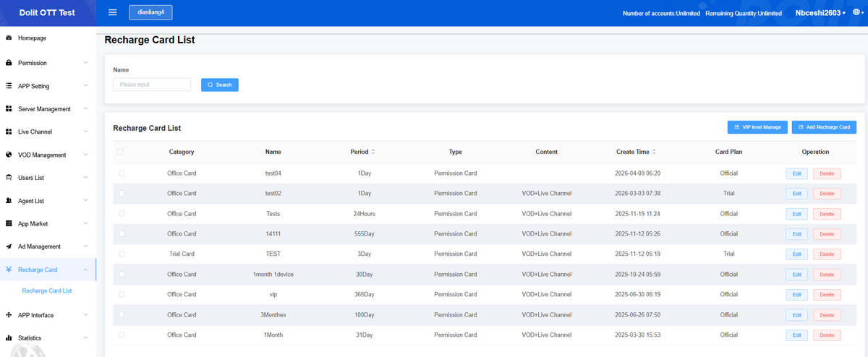Delete the test02 recharge card

point(827,194)
